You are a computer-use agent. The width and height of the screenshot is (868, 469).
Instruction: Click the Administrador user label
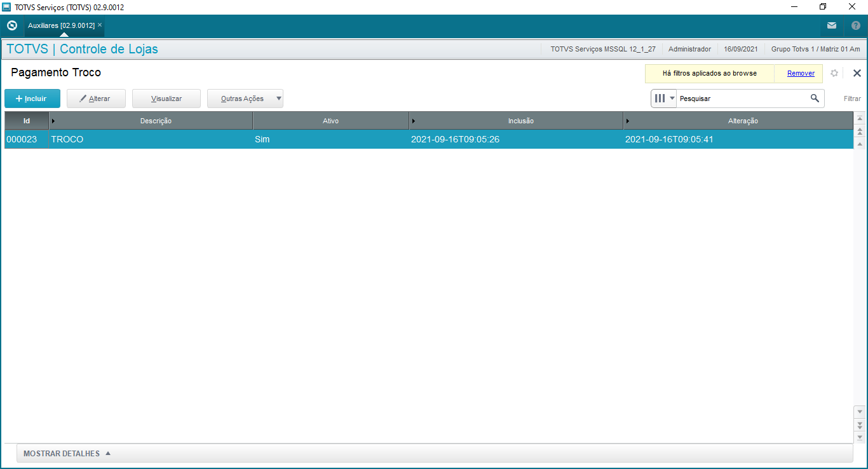click(x=689, y=49)
